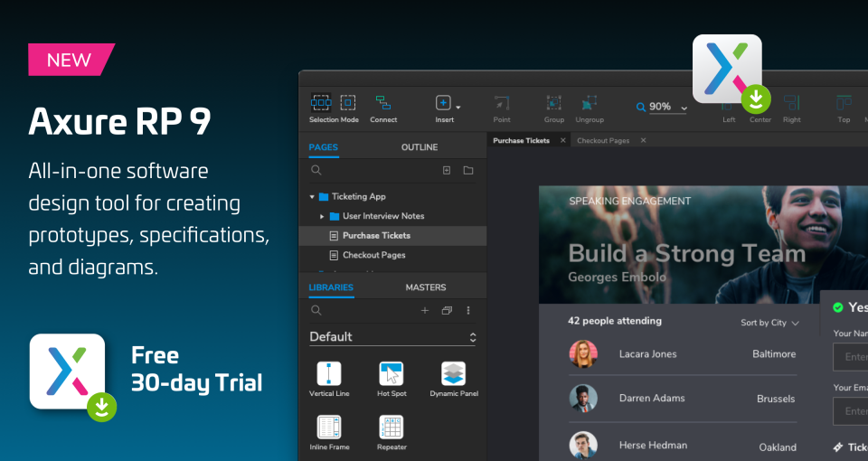Click the Darren Adams name
Viewport: 868px width, 461px height.
point(652,398)
